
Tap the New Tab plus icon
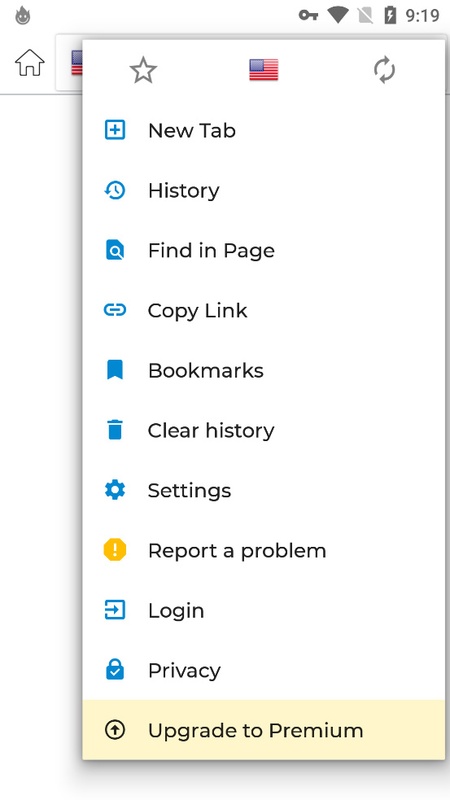(115, 130)
